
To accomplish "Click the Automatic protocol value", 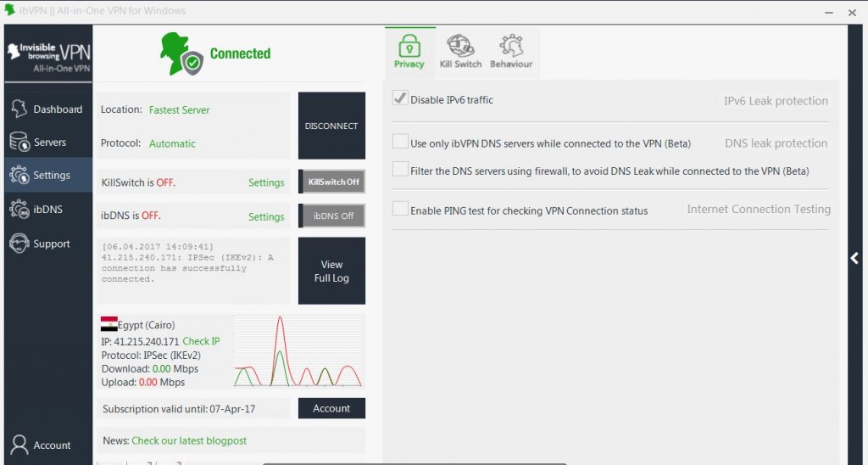I will pos(172,143).
